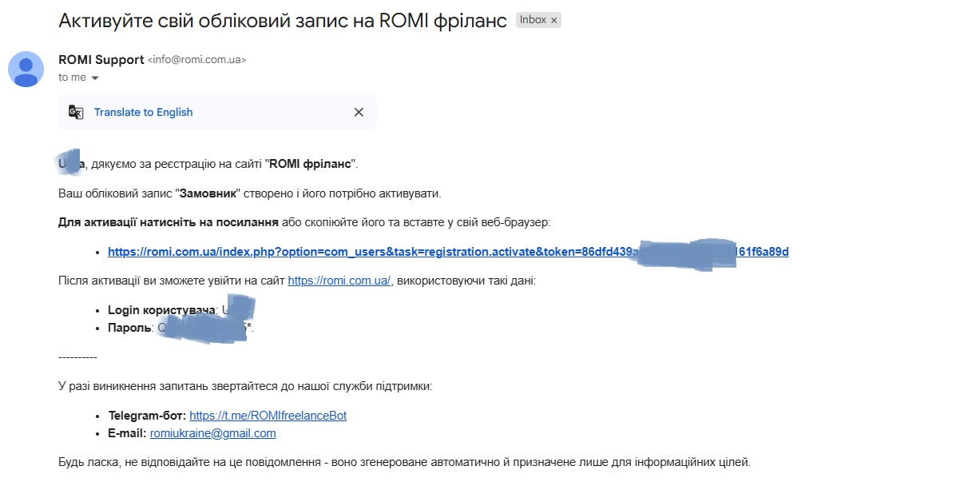Open the ROMIfreelanceBot Telegram link
Screen dimensions: 980x482
point(268,416)
